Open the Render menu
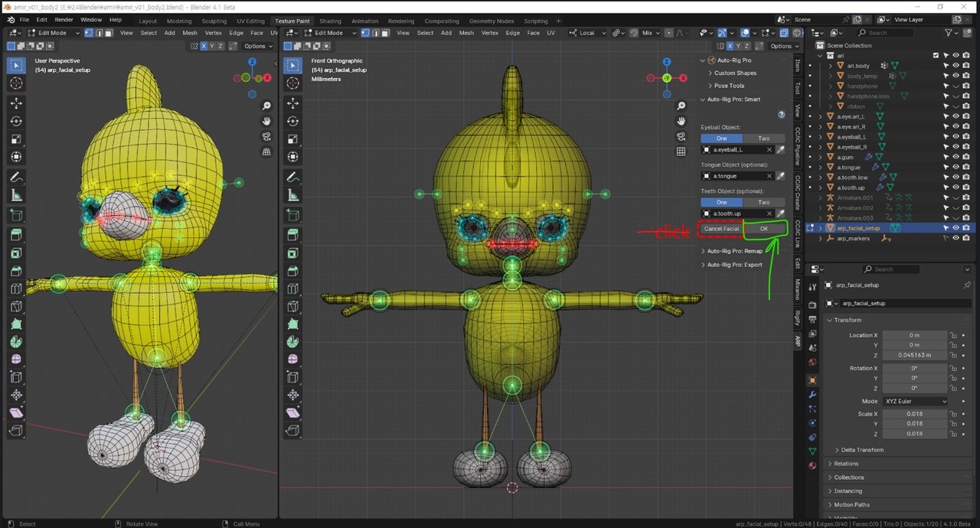The width and height of the screenshot is (980, 528). pyautogui.click(x=64, y=19)
